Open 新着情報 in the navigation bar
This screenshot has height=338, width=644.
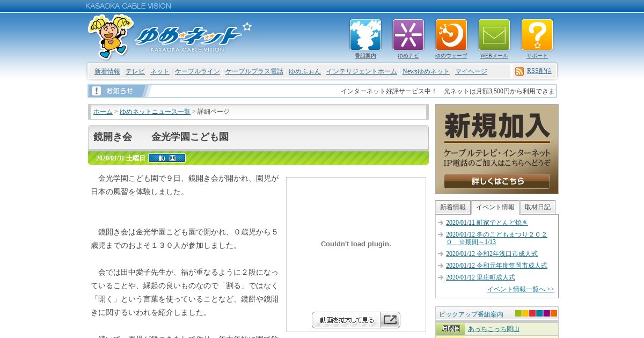pyautogui.click(x=107, y=71)
